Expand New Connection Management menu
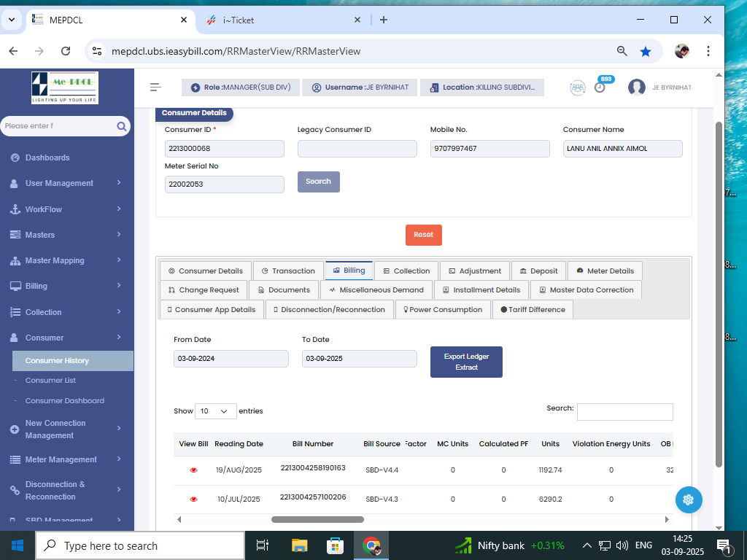The width and height of the screenshot is (747, 560). tap(66, 429)
